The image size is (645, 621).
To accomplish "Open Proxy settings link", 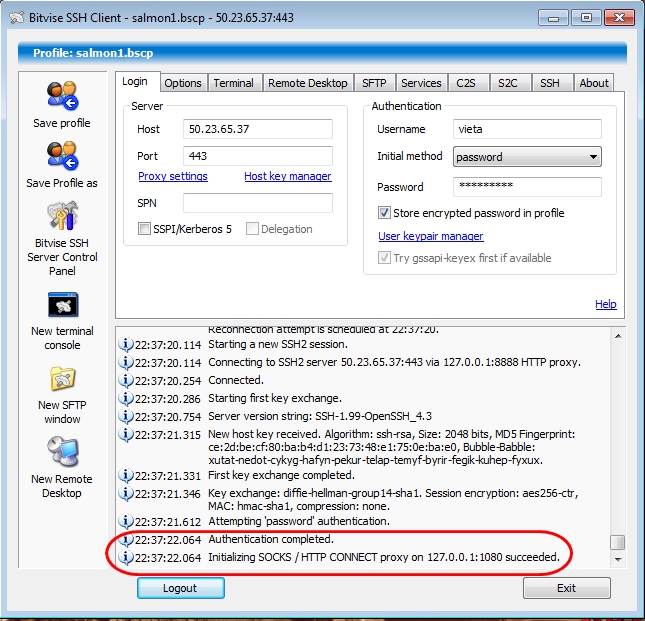I will click(173, 176).
